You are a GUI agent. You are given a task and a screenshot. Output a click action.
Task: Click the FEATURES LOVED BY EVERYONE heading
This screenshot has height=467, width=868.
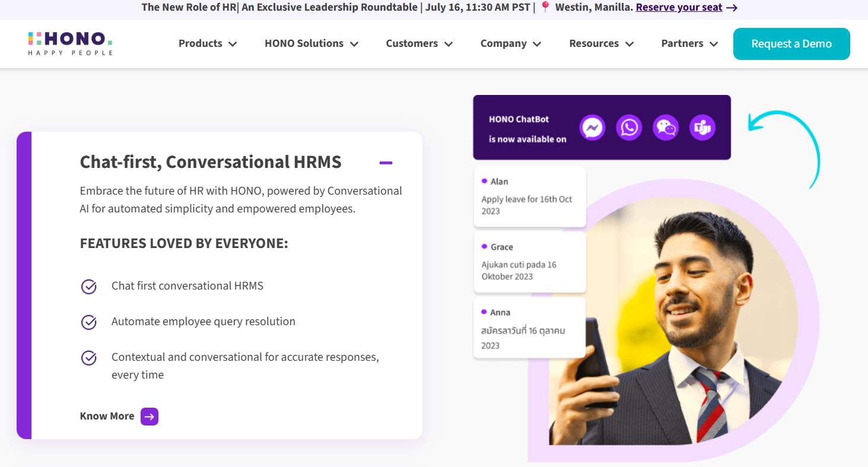184,244
